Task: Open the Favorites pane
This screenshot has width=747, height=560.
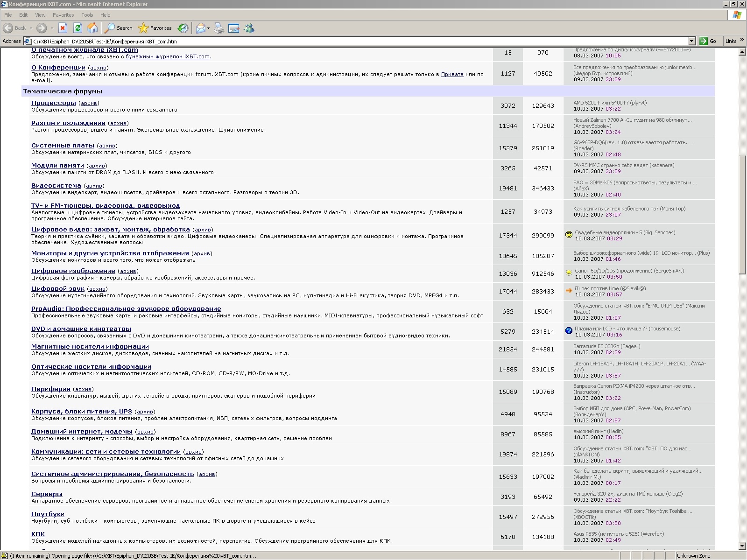Action: [x=155, y=28]
